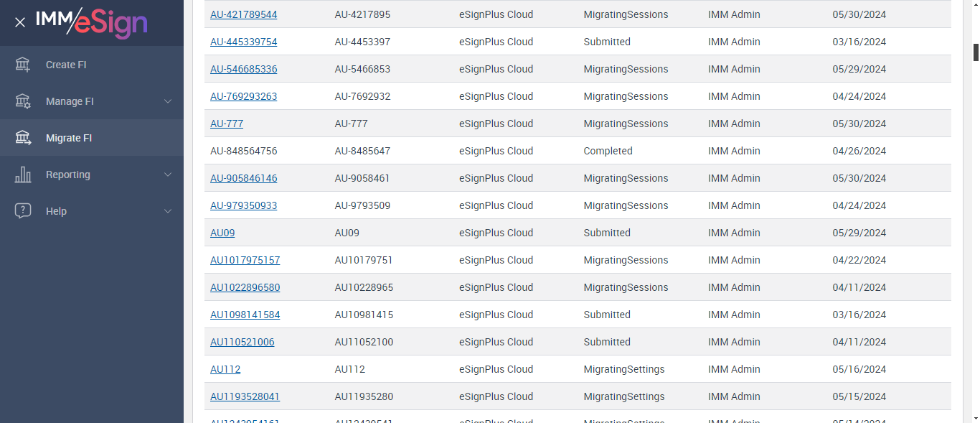This screenshot has height=423, width=980.
Task: Open the AU112 link
Action: 225,369
